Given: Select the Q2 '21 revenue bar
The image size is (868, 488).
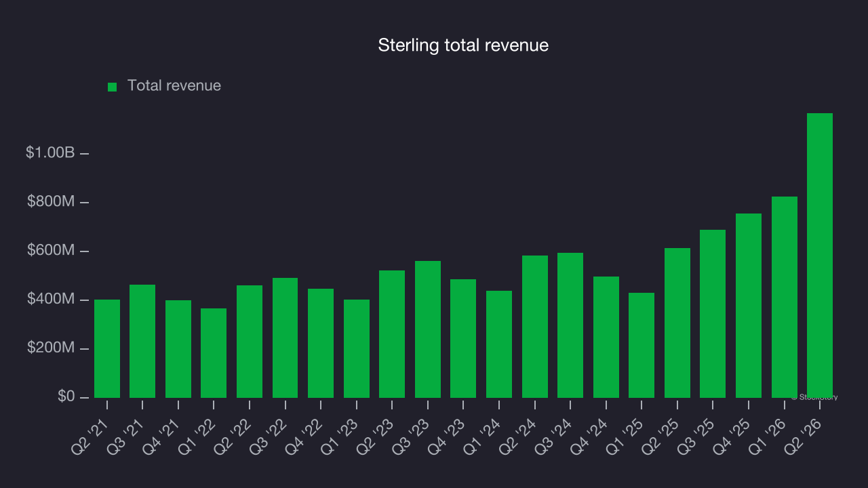Looking at the screenshot, I should pyautogui.click(x=107, y=348).
